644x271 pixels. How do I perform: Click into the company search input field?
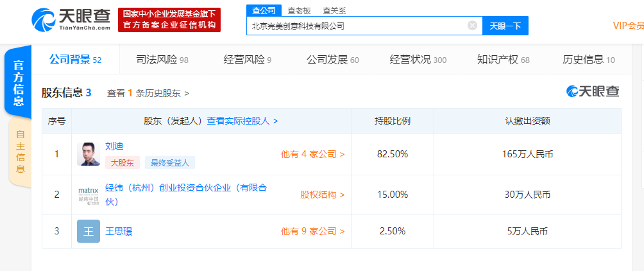click(356, 26)
